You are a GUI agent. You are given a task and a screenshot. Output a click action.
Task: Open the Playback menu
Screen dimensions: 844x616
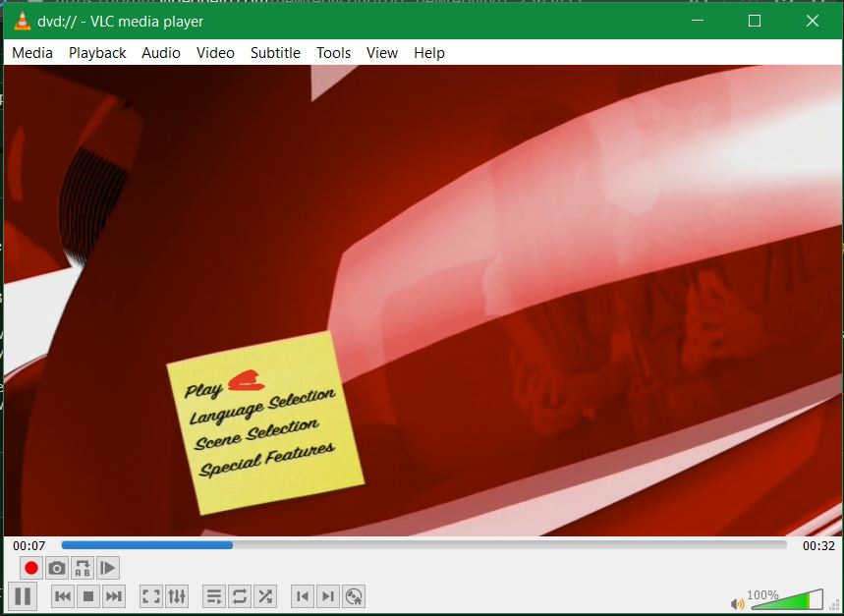(x=97, y=53)
